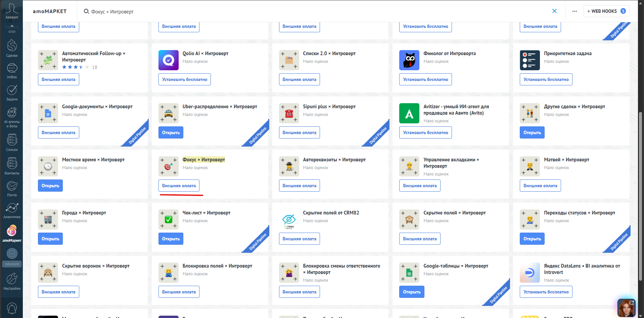Click into the search input field
Image resolution: width=644 pixels, height=318 pixels.
(x=316, y=11)
